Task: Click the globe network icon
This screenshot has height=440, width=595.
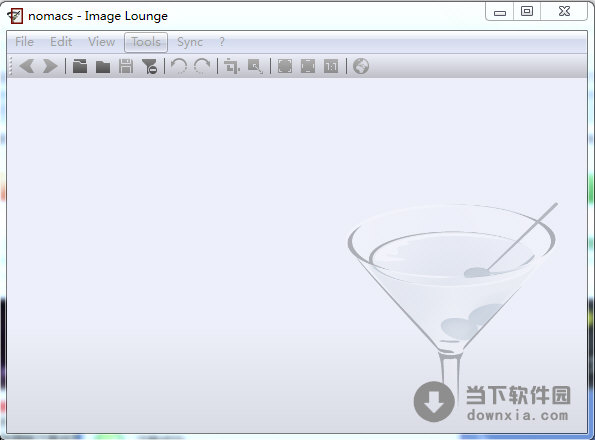Action: click(x=360, y=66)
